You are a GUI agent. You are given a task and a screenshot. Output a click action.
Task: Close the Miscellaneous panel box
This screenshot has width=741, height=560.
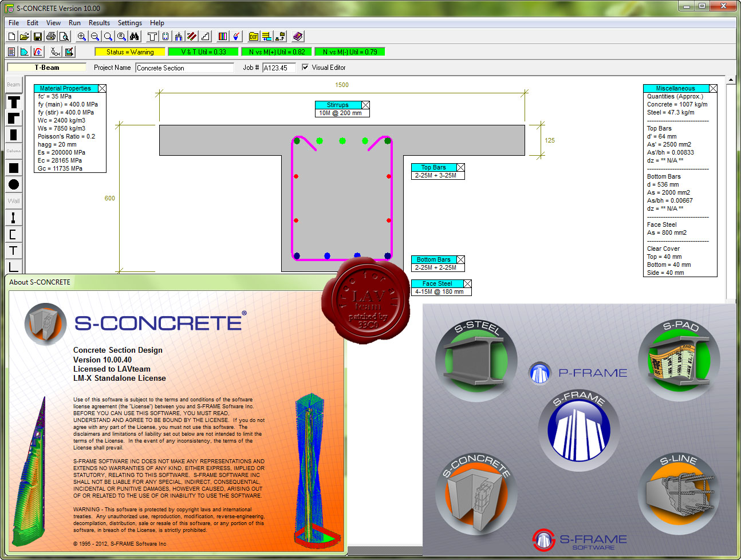(x=714, y=88)
